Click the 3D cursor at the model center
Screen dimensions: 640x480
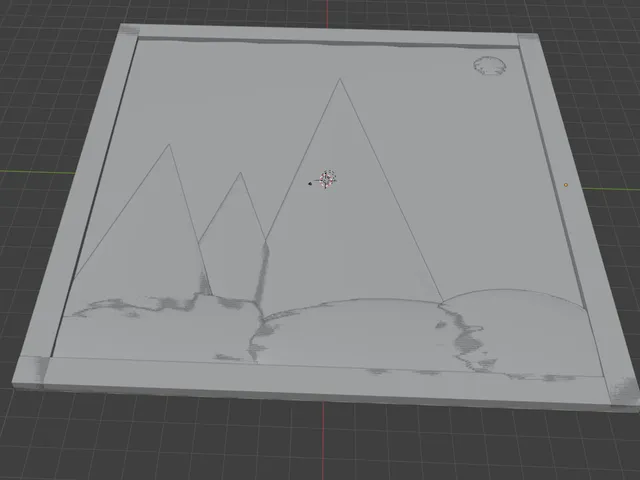click(x=327, y=179)
